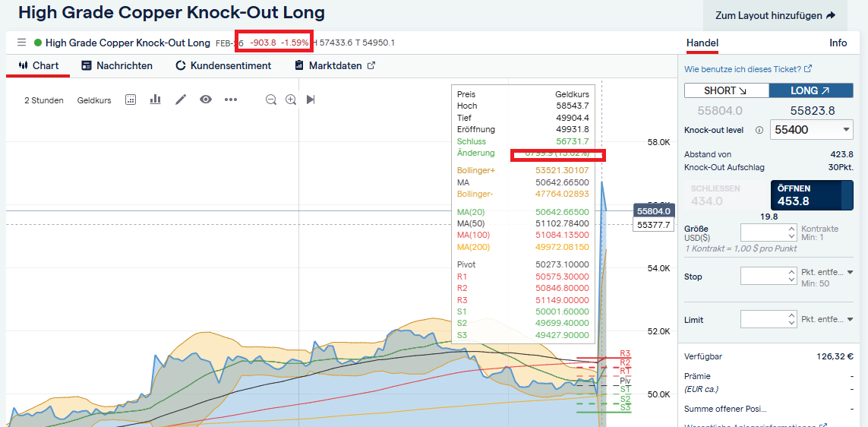
Task: Expand the Knock-out level 55400 dropdown
Action: click(812, 130)
